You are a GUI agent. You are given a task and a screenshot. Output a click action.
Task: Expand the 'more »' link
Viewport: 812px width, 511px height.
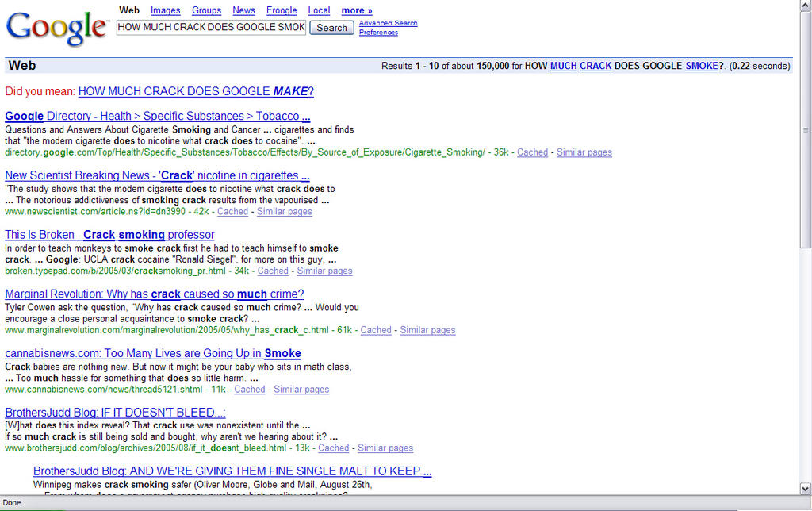point(357,10)
